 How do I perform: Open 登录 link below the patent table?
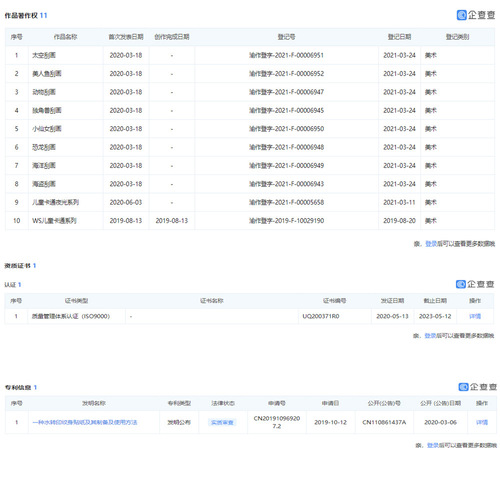432,445
